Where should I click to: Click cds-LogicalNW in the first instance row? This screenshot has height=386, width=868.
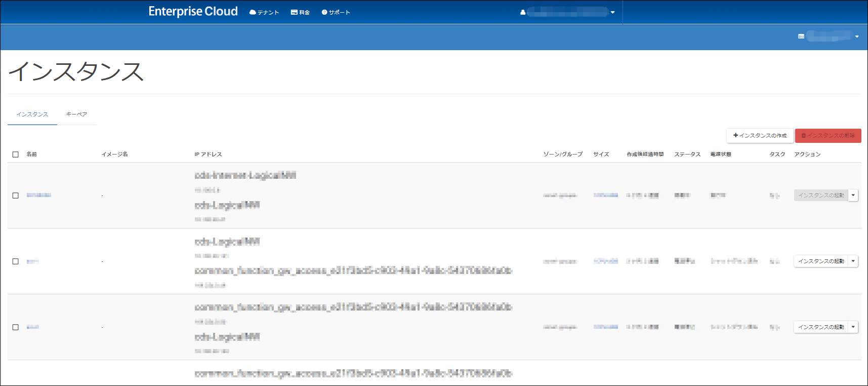coord(227,205)
